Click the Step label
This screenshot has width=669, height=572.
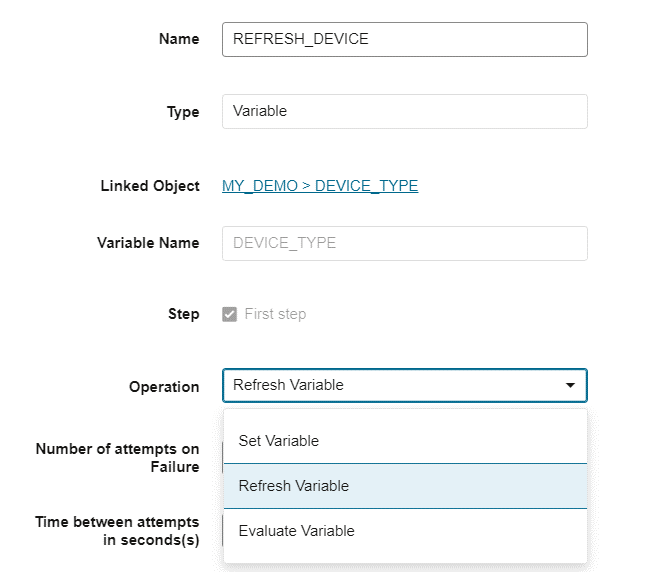pyautogui.click(x=183, y=314)
